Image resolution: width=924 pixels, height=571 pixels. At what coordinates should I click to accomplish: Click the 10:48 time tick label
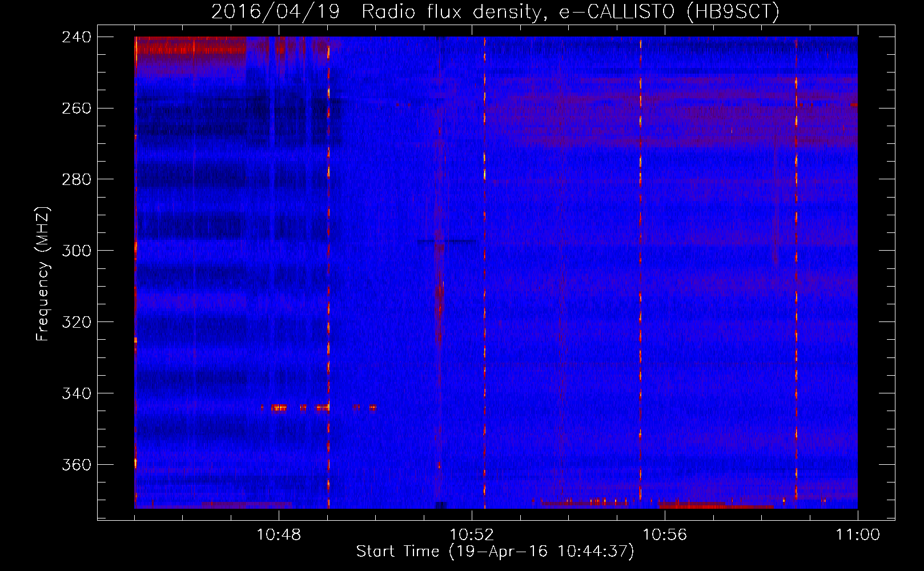(x=279, y=535)
